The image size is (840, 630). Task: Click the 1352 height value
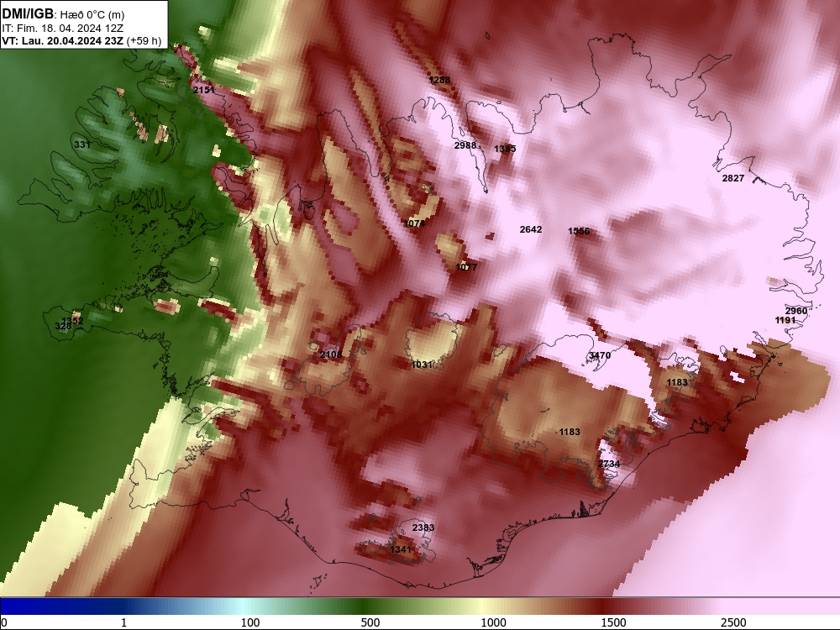click(x=72, y=321)
